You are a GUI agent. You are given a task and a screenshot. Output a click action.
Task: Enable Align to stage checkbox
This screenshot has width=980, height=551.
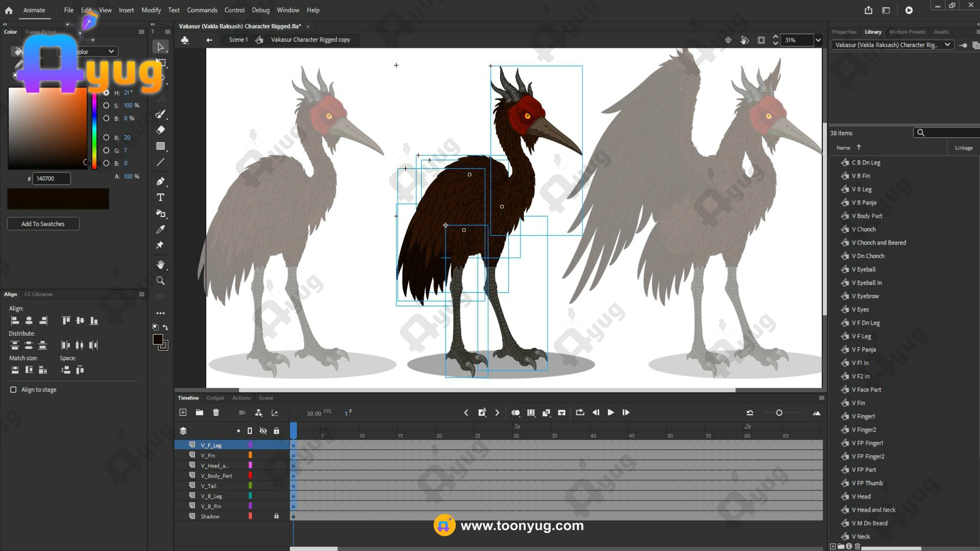[x=13, y=390]
